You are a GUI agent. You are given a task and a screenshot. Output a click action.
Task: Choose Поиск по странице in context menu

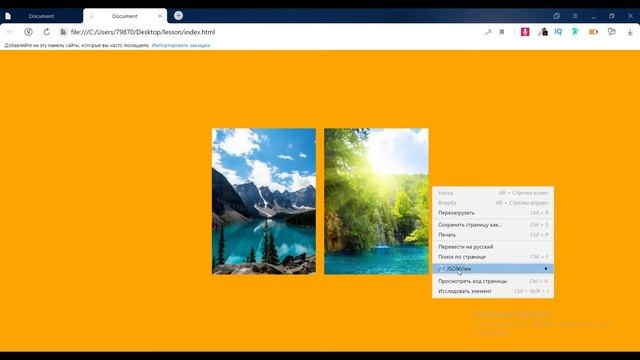493,257
